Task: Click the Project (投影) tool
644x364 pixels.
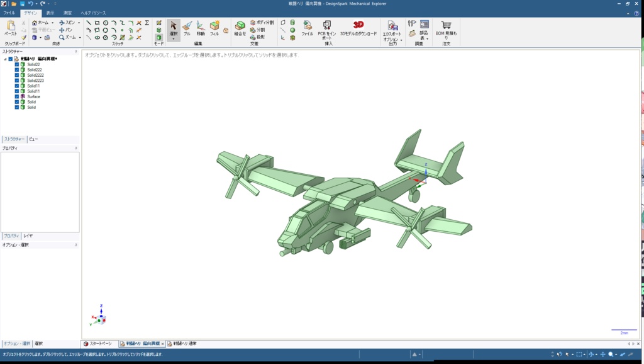Action: pyautogui.click(x=257, y=37)
